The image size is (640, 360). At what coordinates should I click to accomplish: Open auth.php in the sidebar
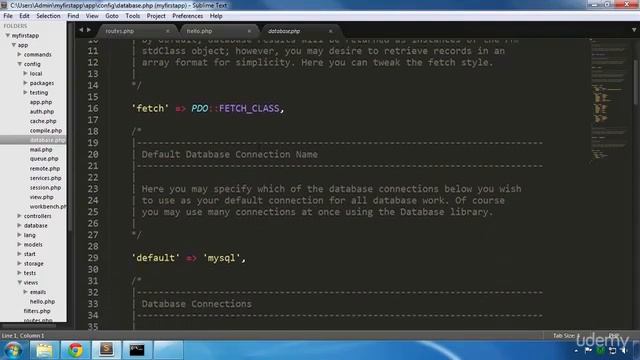42,111
